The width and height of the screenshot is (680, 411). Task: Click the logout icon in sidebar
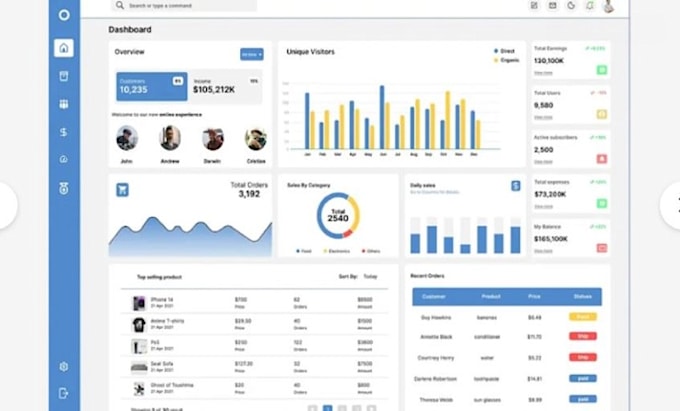tap(64, 393)
